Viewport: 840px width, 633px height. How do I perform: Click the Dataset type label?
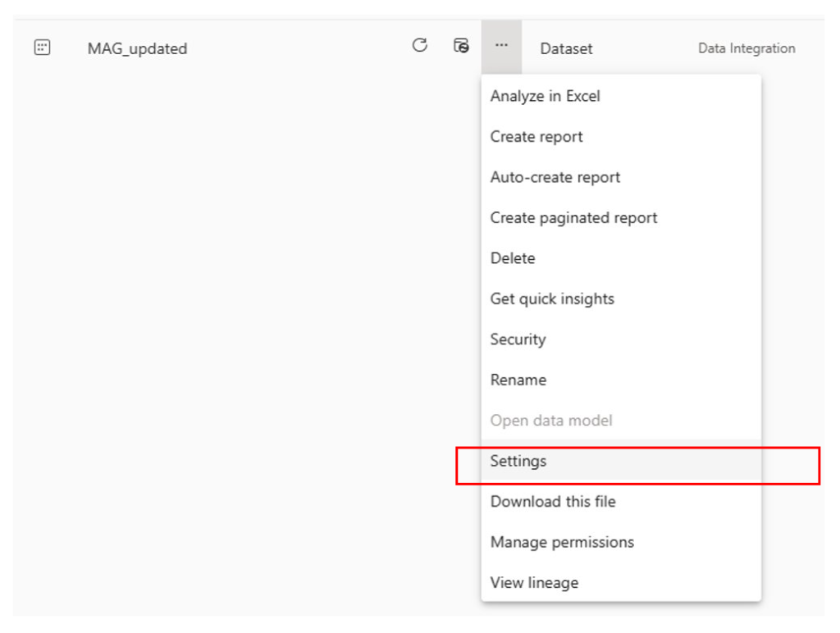[x=566, y=48]
